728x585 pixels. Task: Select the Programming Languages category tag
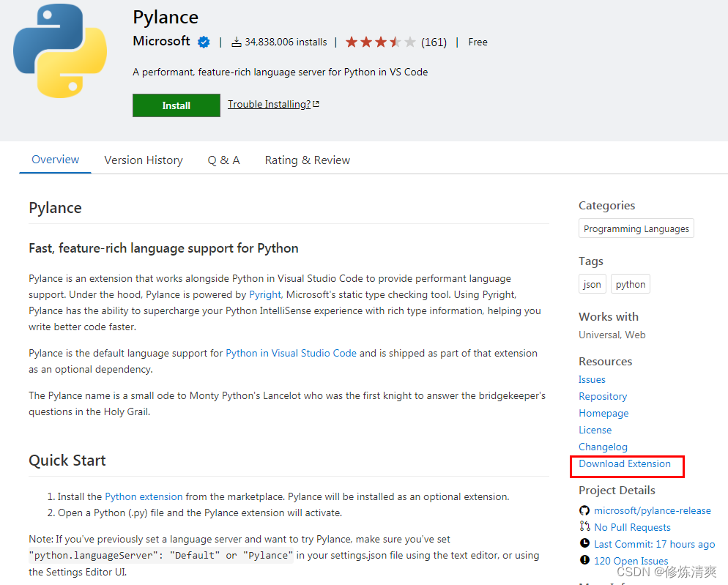[x=636, y=228]
